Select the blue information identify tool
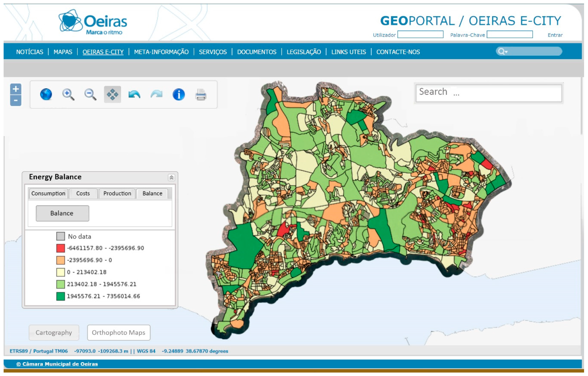588x376 pixels. pos(179,95)
